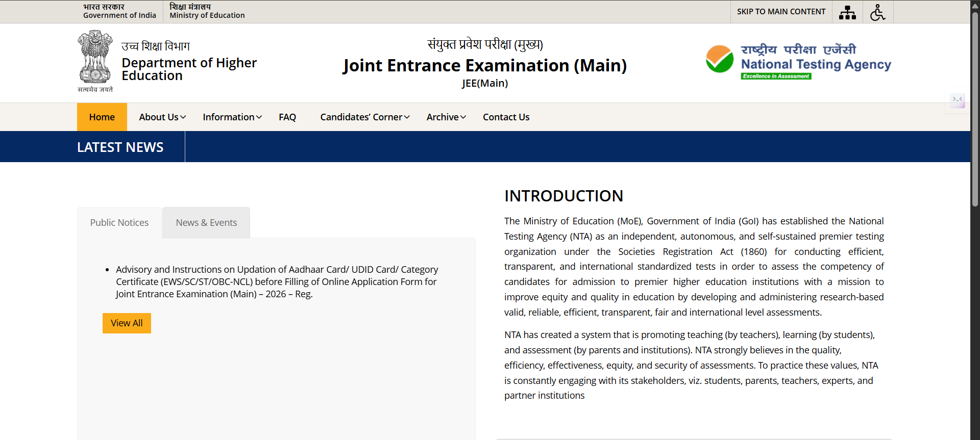Expand the Archive dropdown menu
The height and width of the screenshot is (440, 980).
(446, 117)
